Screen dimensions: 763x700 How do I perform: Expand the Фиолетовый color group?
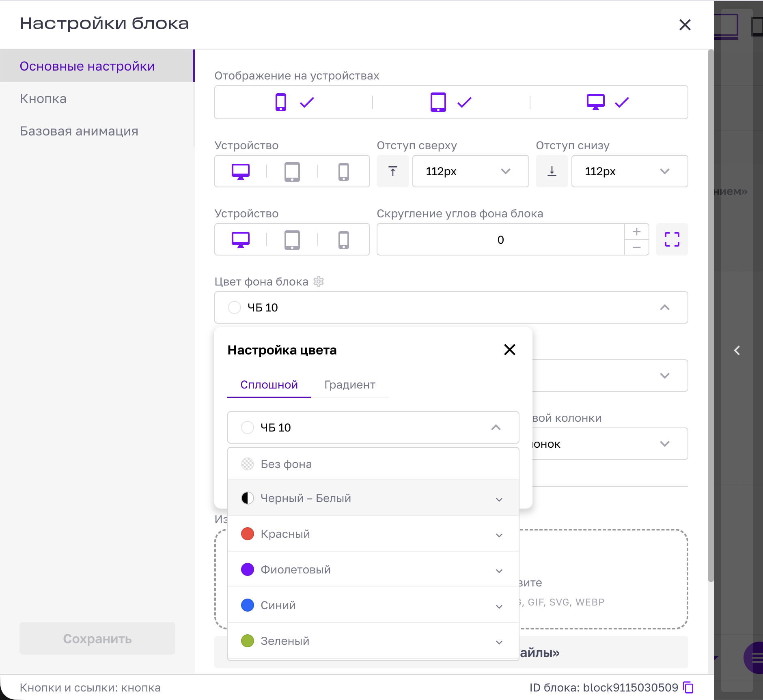(x=373, y=569)
